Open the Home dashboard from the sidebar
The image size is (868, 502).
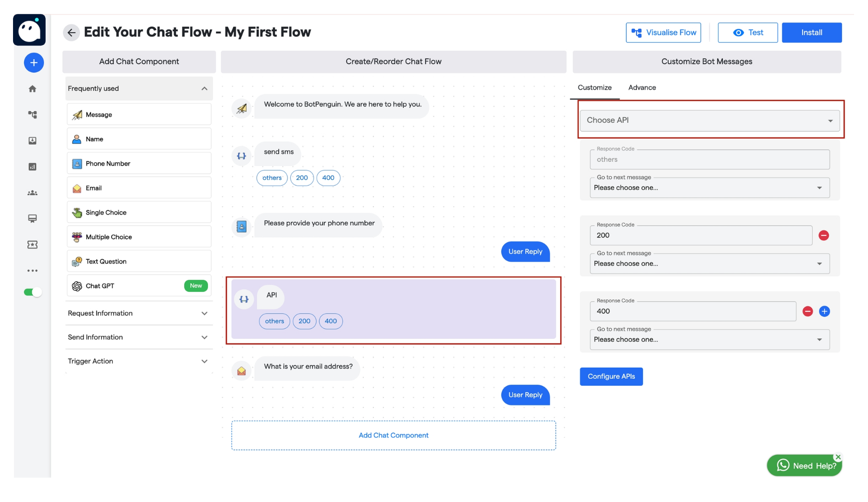tap(32, 88)
